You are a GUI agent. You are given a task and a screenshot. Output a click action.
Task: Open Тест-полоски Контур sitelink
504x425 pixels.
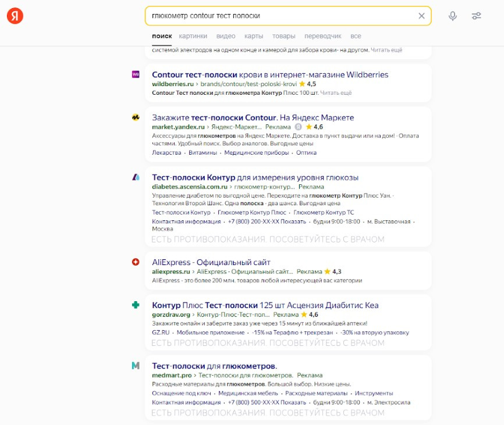(181, 212)
